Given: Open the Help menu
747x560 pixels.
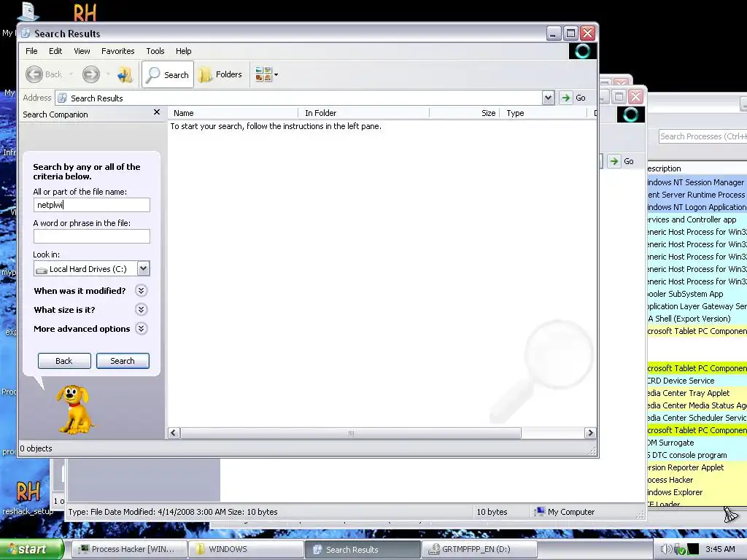Looking at the screenshot, I should [x=183, y=51].
